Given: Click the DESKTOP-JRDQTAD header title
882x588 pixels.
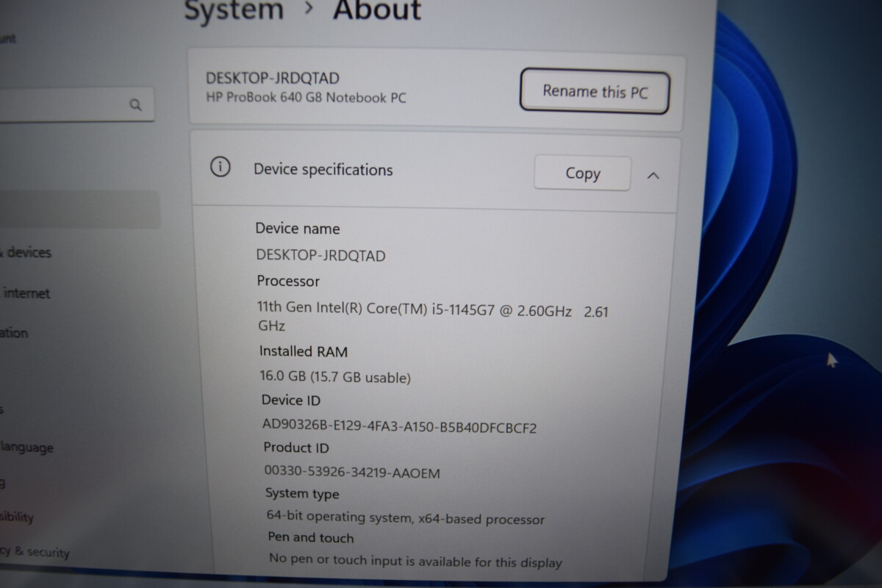Looking at the screenshot, I should 272,78.
